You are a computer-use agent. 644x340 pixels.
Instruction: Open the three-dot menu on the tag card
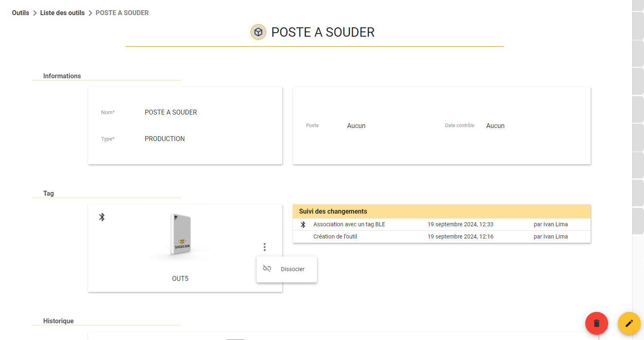pos(265,247)
